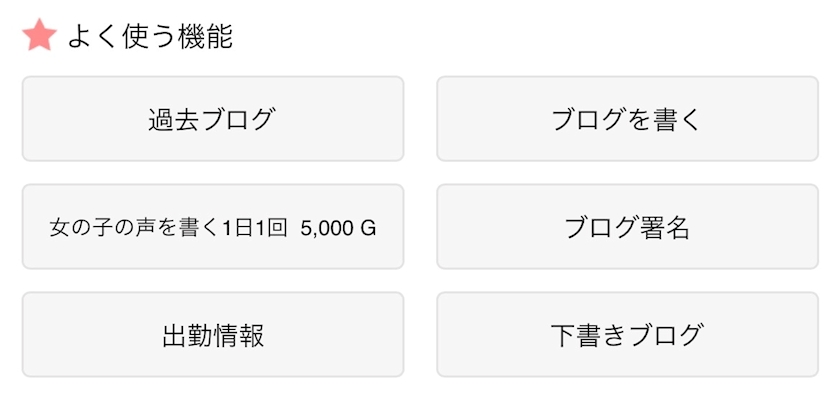Open 女の子の声を書く1日1回 5,000 G

tap(213, 227)
